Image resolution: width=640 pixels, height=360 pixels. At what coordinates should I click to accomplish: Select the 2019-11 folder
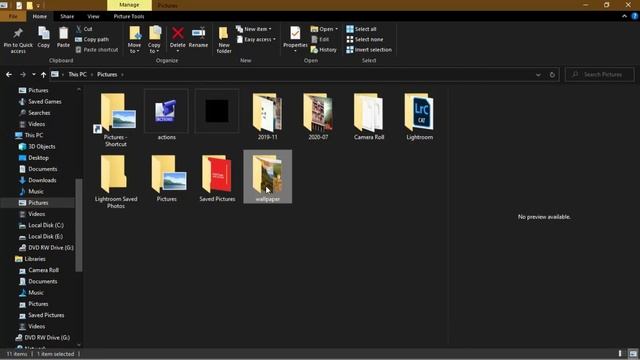click(267, 116)
